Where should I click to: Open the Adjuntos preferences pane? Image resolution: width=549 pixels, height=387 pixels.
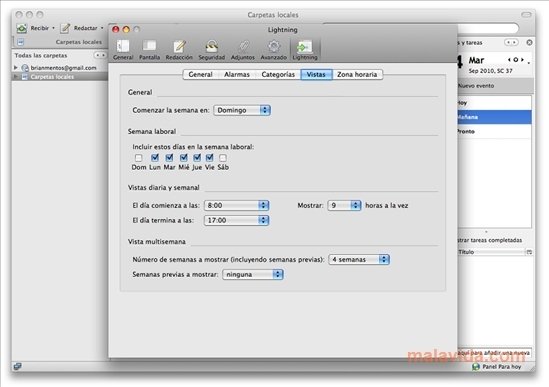(243, 50)
